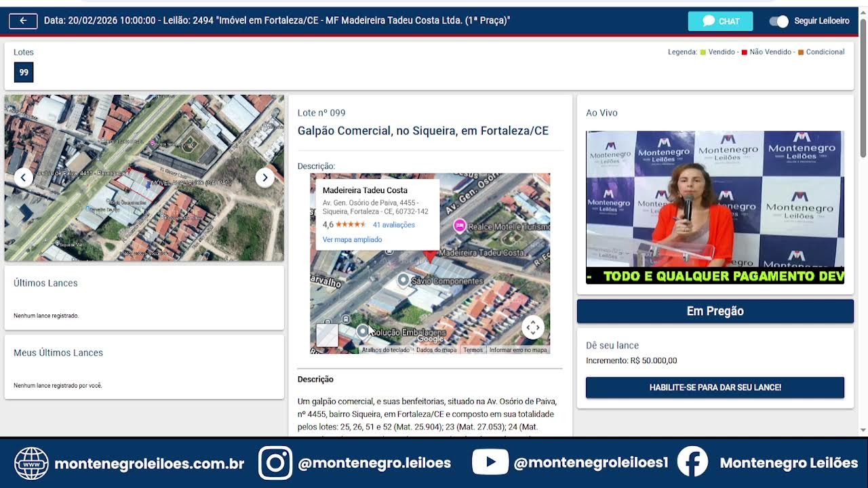Select lot 99 badge
This screenshot has height=488, width=868.
24,73
